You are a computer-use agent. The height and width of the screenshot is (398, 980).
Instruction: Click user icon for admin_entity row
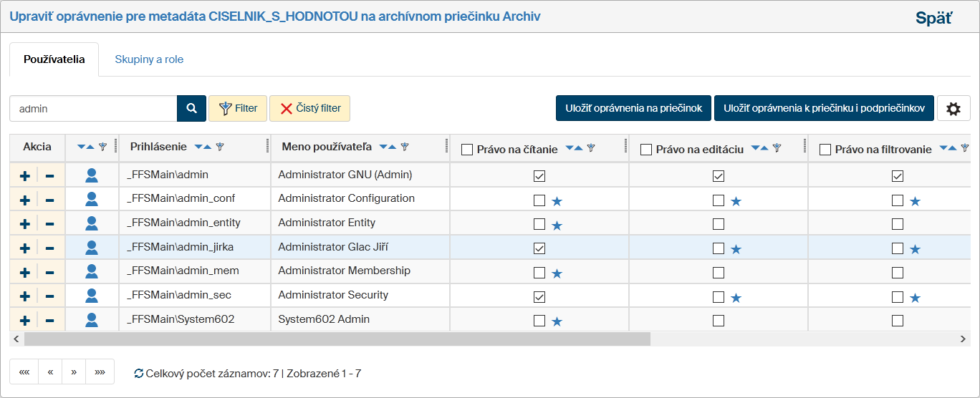tap(92, 224)
